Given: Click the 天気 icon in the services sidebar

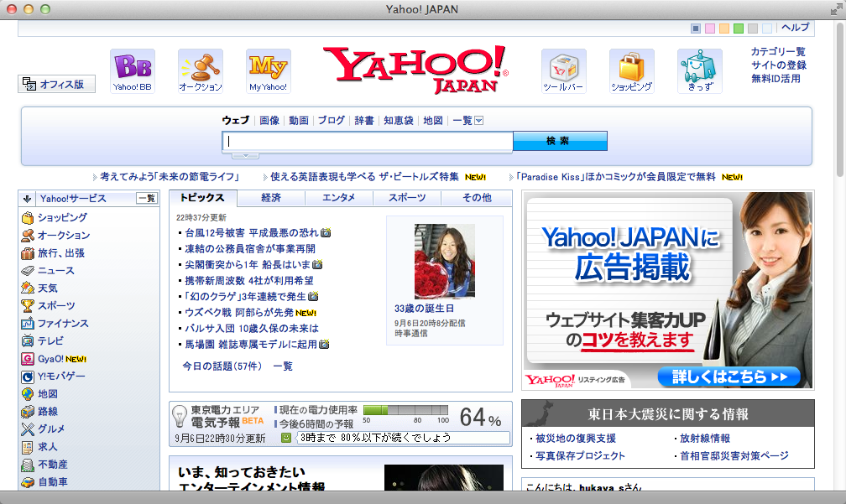Looking at the screenshot, I should [28, 288].
